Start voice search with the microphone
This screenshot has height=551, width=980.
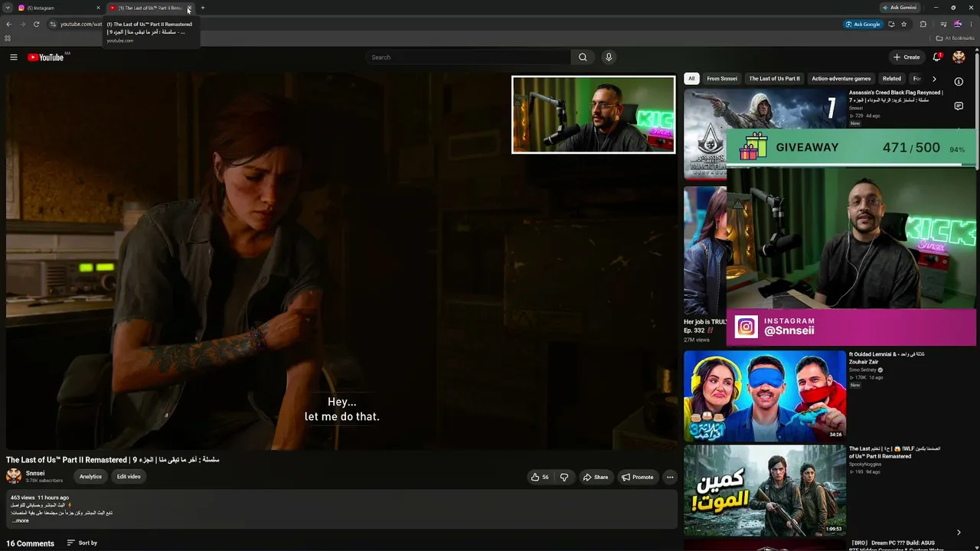609,57
